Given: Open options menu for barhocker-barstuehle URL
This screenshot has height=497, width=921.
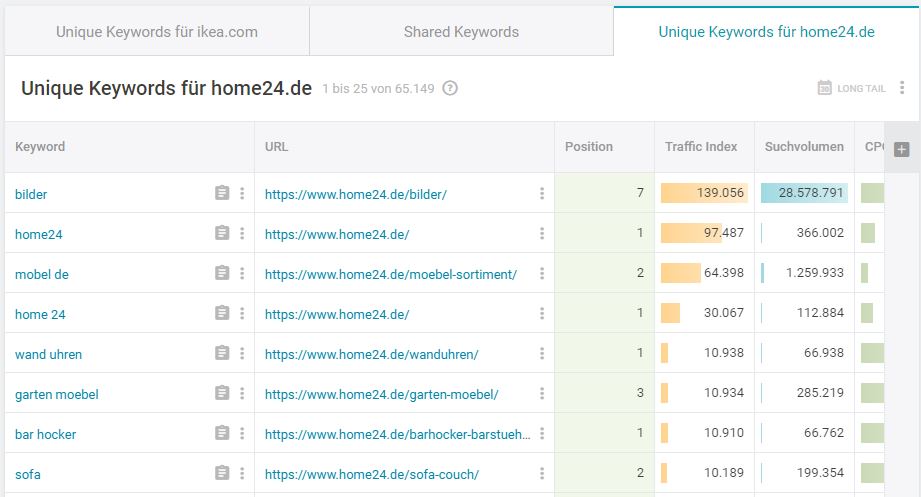Looking at the screenshot, I should coord(542,433).
